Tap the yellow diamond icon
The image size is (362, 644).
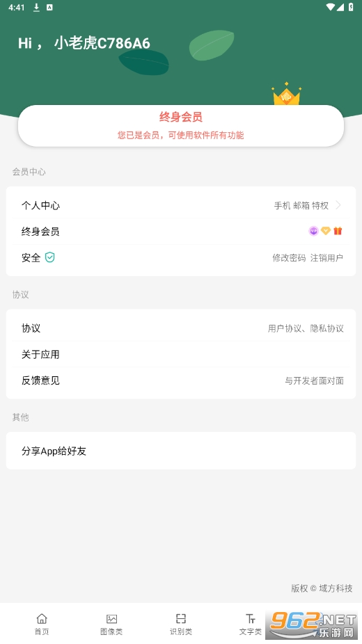326,231
